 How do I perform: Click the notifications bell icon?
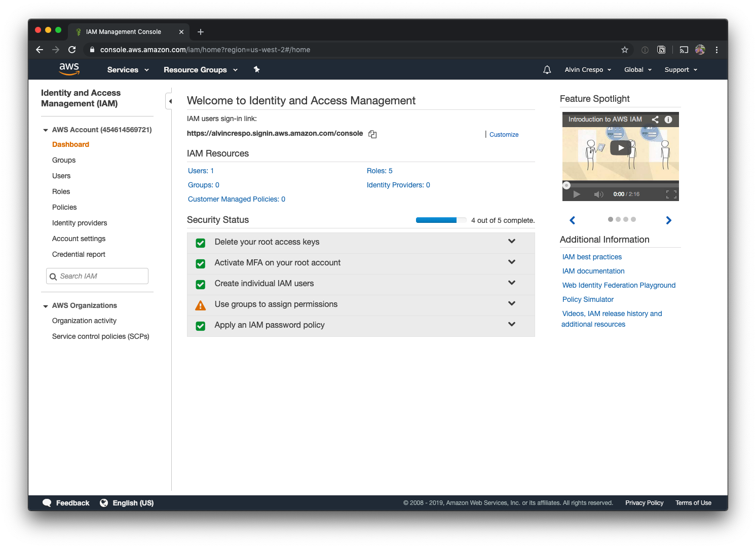(x=547, y=70)
